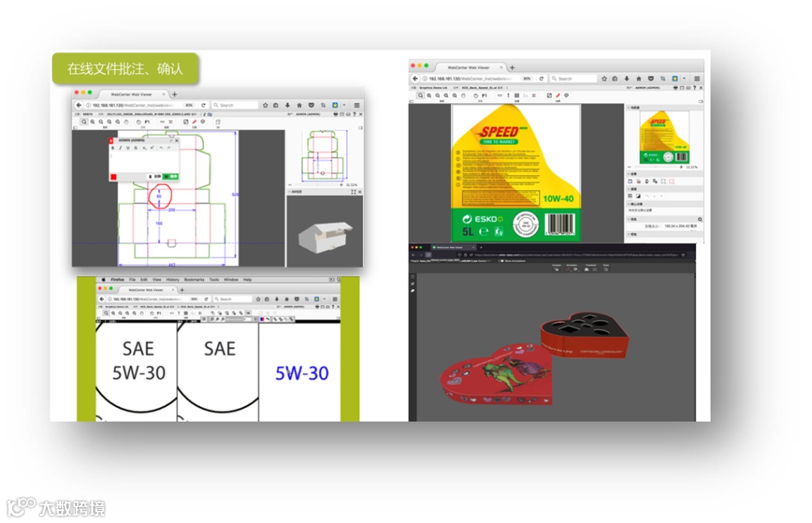Click invert channel icon in SPEED sidebar
This screenshot has height=523, width=812.
(638, 195)
